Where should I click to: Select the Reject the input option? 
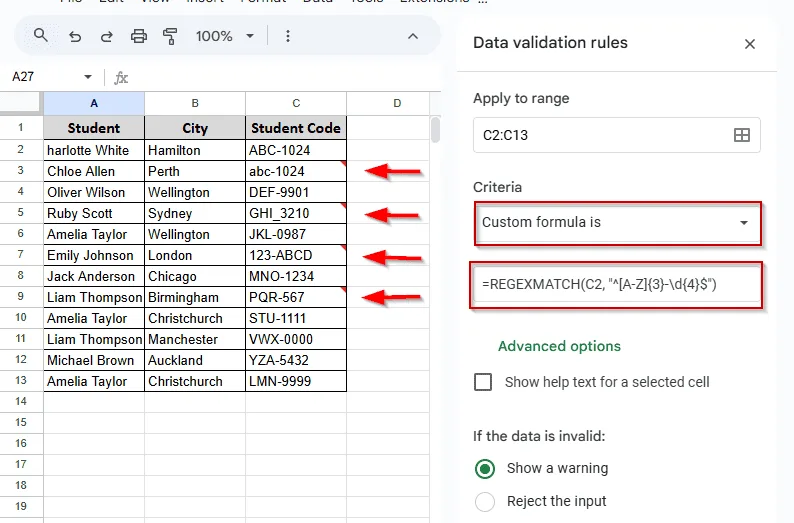click(485, 502)
